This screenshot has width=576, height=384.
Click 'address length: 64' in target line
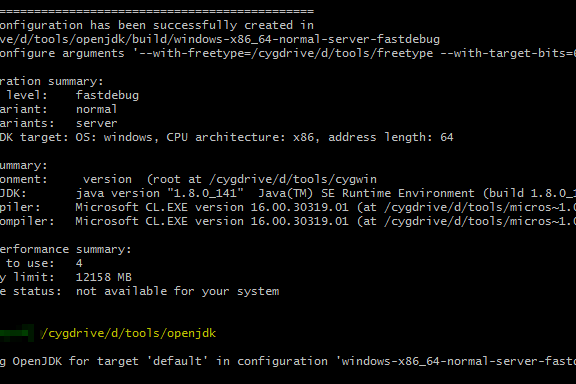[391, 137]
